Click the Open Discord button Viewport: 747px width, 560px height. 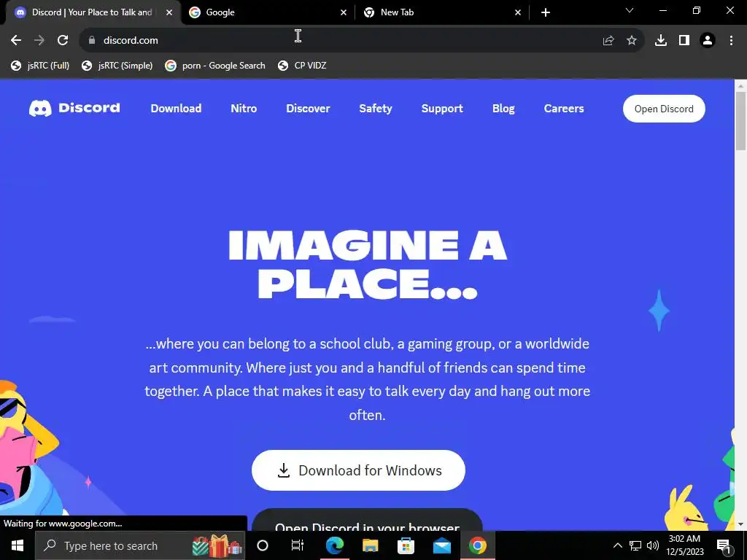tap(664, 109)
